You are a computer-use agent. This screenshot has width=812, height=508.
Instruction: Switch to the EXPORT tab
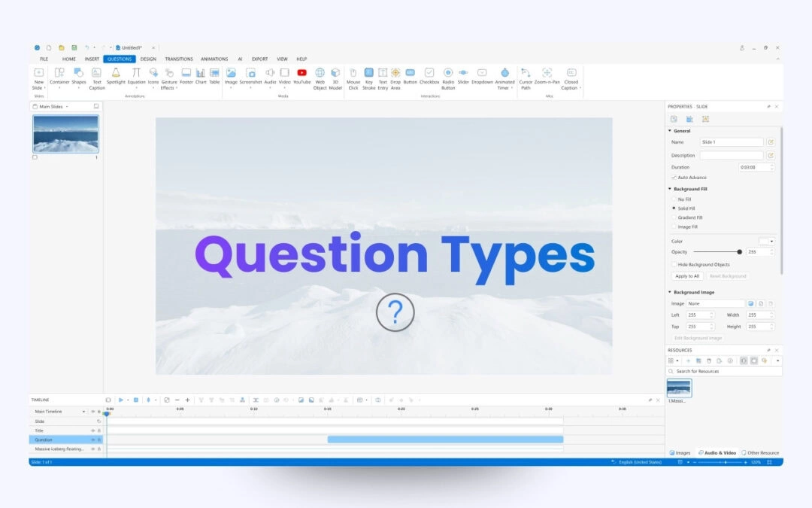click(x=259, y=59)
